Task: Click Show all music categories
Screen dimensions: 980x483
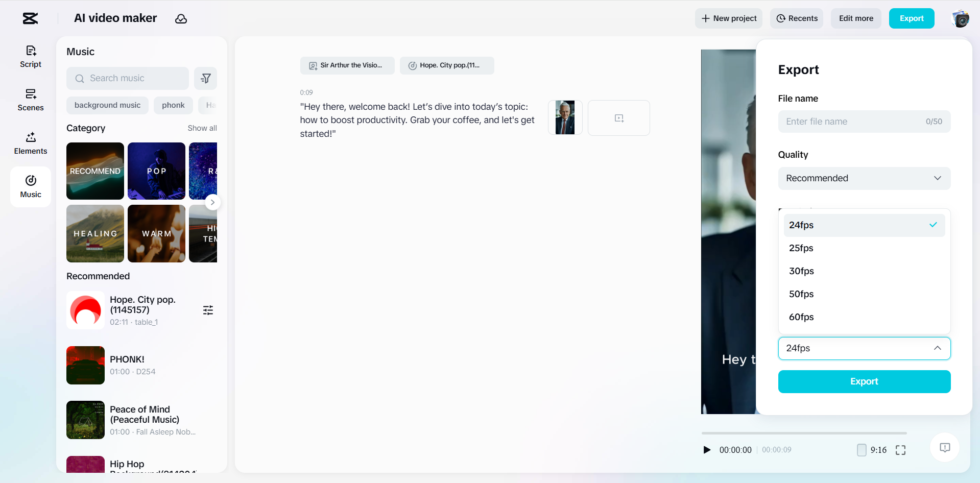Action: pos(202,128)
